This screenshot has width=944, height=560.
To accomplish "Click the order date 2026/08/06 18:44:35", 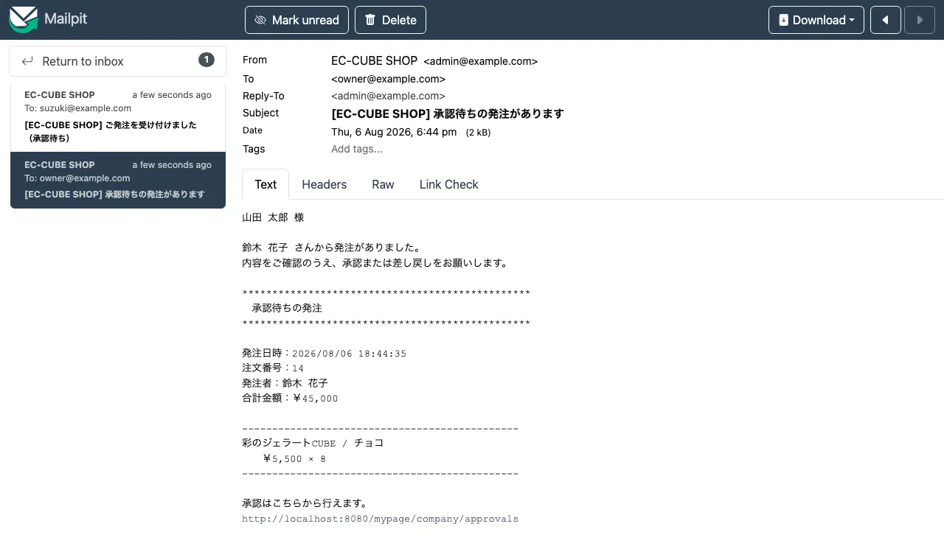I will pyautogui.click(x=349, y=354).
